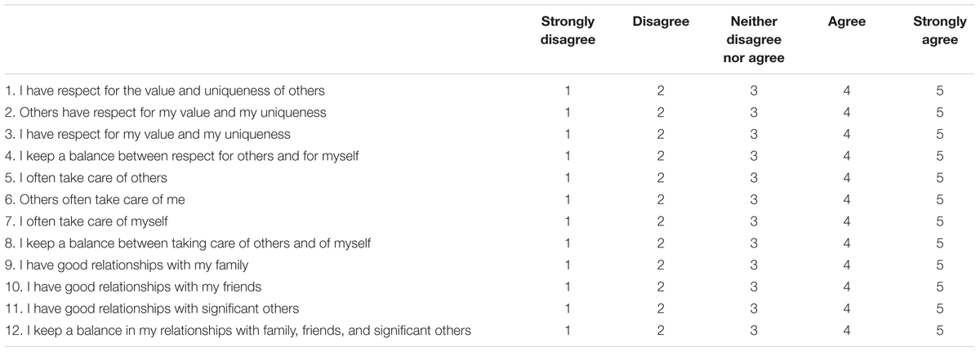This screenshot has height=352, width=980.
Task: Click the 'Disagree' column header
Action: pos(660,22)
